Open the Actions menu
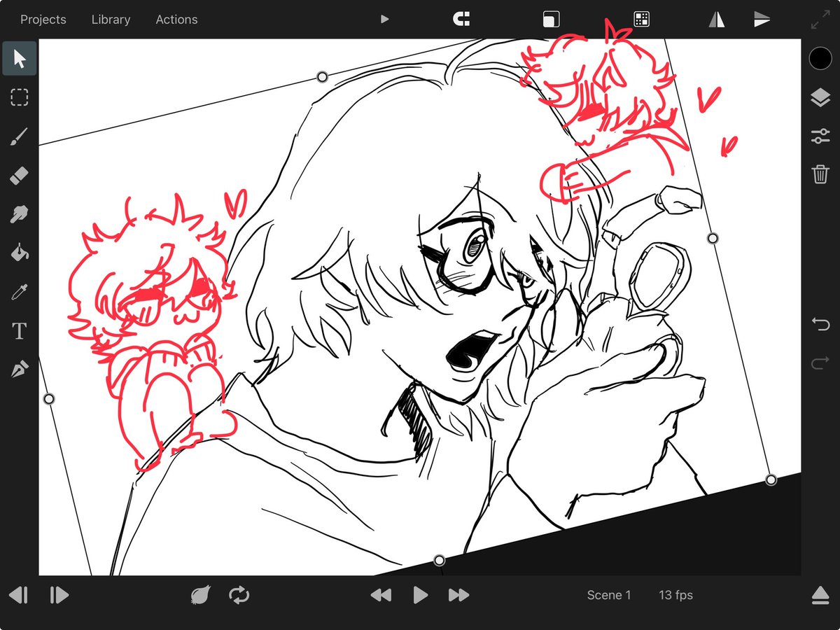This screenshot has height=630, width=840. tap(176, 20)
